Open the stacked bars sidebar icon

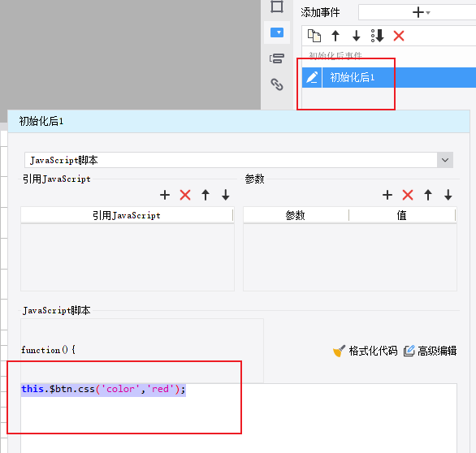click(x=277, y=58)
